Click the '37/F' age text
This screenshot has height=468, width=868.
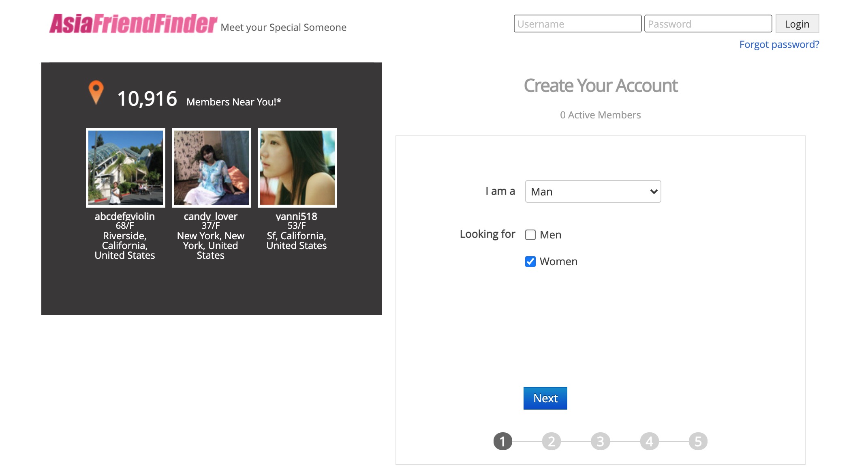211,225
